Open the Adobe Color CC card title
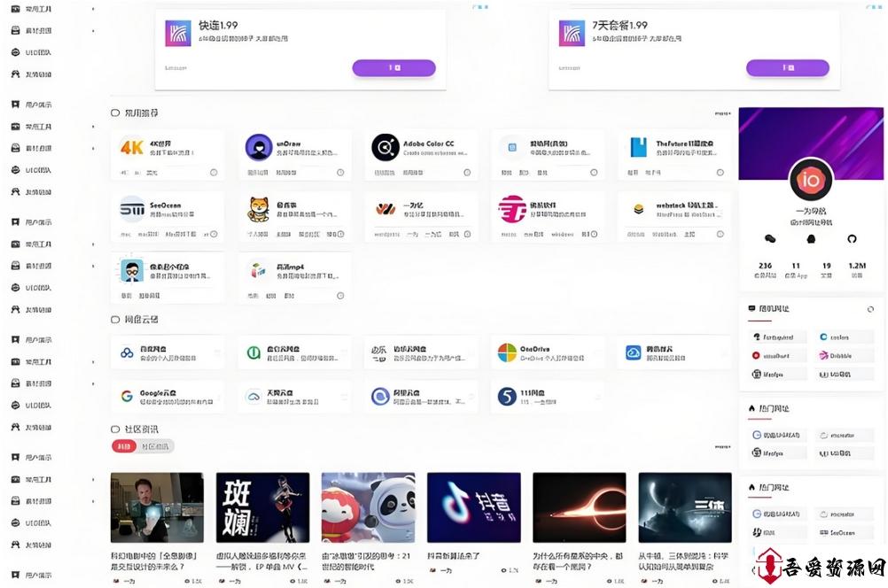This screenshot has height=588, width=888. (x=428, y=143)
